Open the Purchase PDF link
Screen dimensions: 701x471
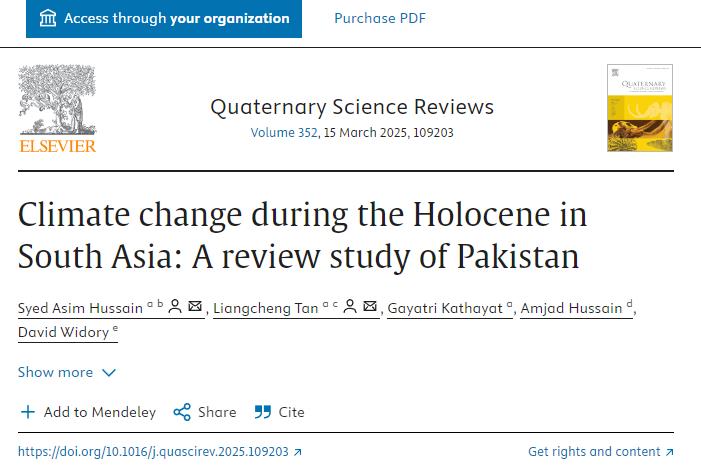click(380, 18)
